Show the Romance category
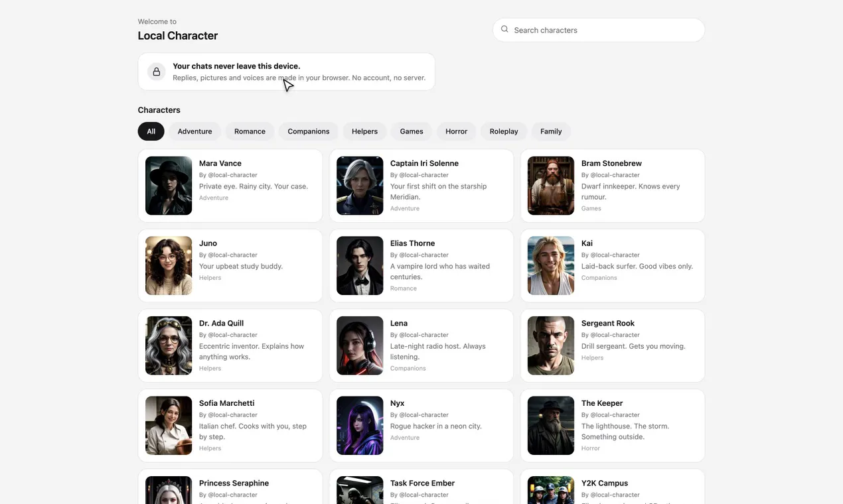This screenshot has width=843, height=504. [x=250, y=131]
